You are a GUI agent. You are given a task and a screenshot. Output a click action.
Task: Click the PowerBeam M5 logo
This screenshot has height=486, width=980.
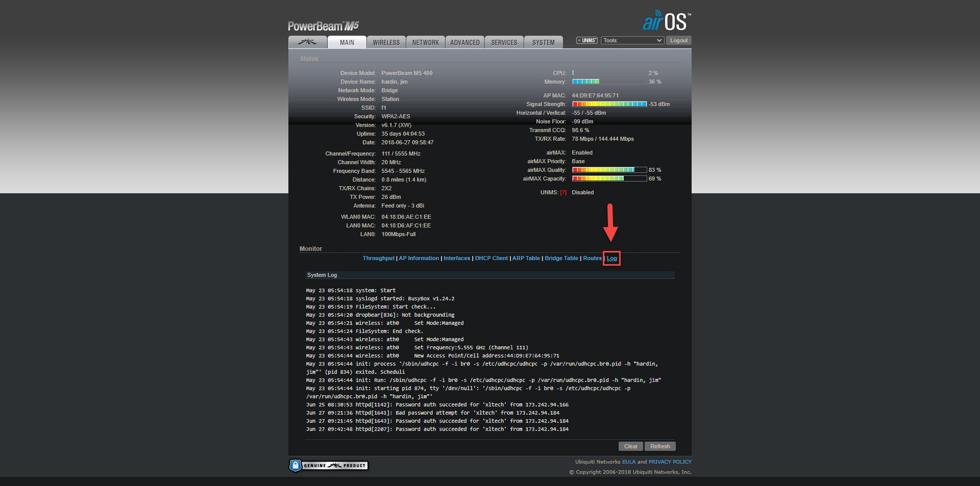pos(323,26)
